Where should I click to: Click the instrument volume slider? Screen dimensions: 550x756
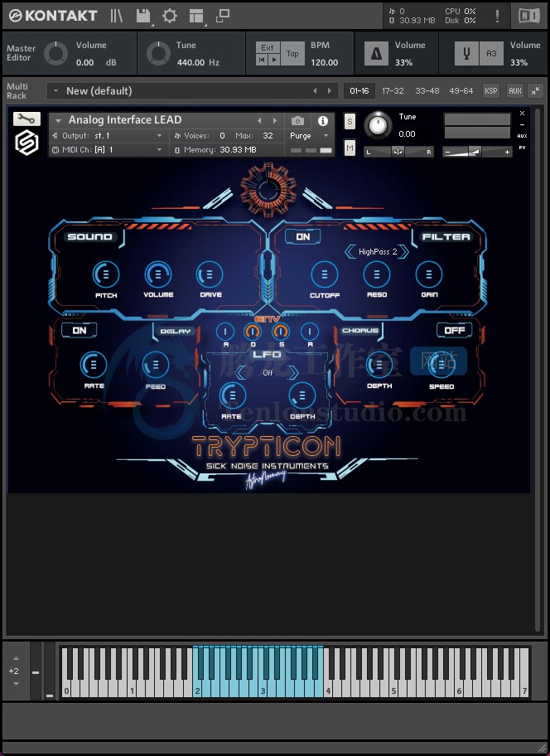pyautogui.click(x=477, y=152)
